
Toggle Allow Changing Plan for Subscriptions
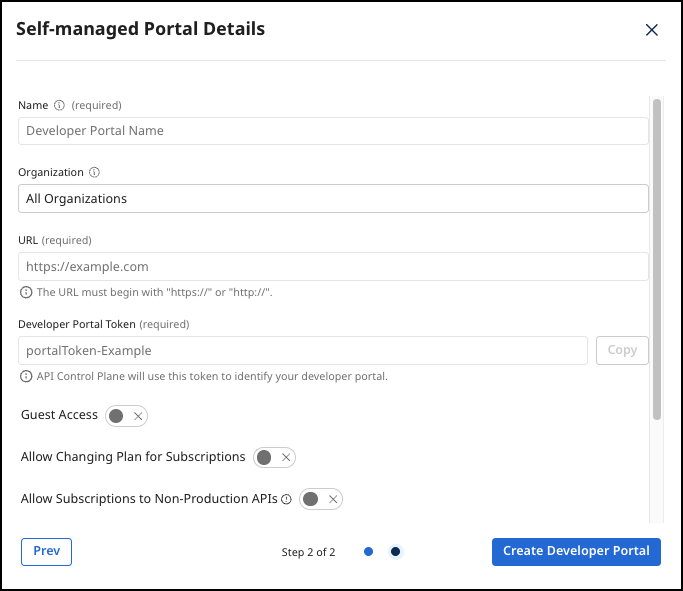[x=274, y=458]
